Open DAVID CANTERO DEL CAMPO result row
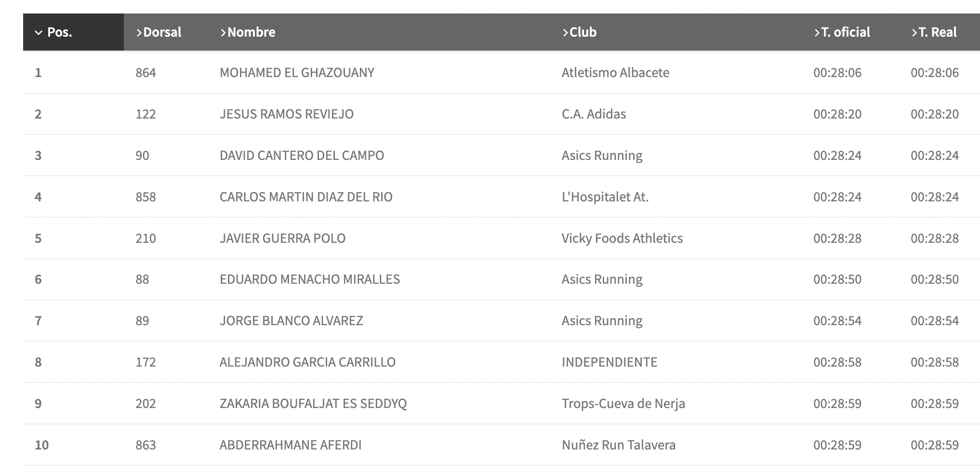Screen dimensions: 980x475 pyautogui.click(x=501, y=156)
